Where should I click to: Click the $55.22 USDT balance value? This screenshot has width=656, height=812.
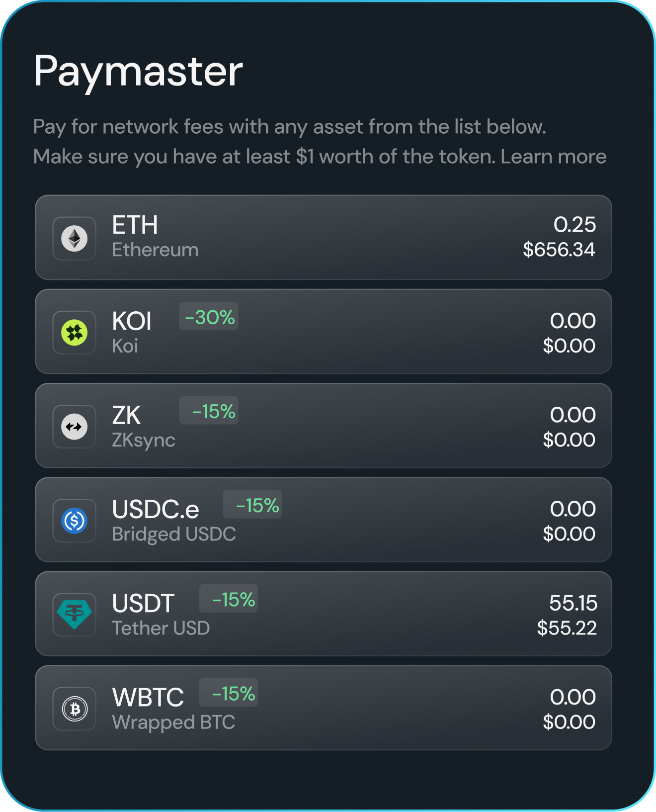click(x=566, y=628)
